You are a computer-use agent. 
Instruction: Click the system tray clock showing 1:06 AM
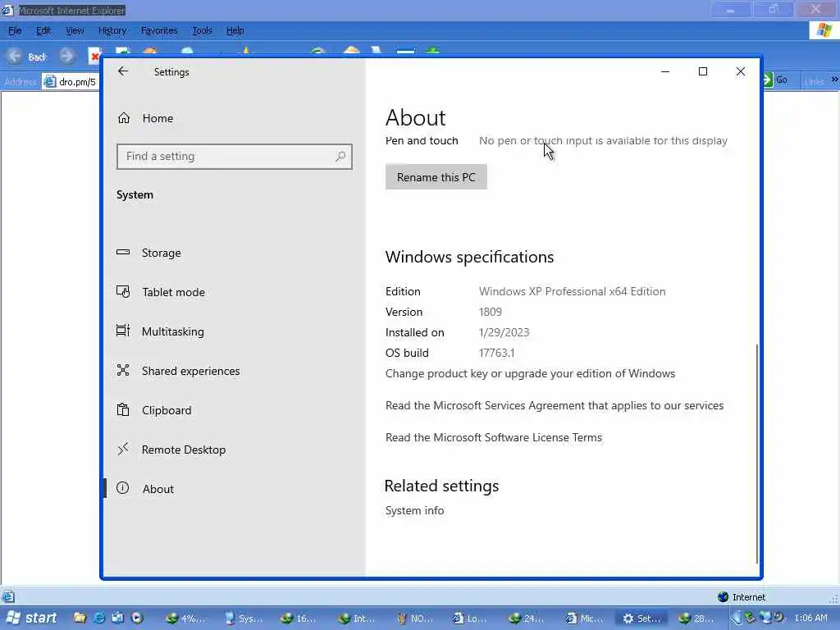(811, 618)
